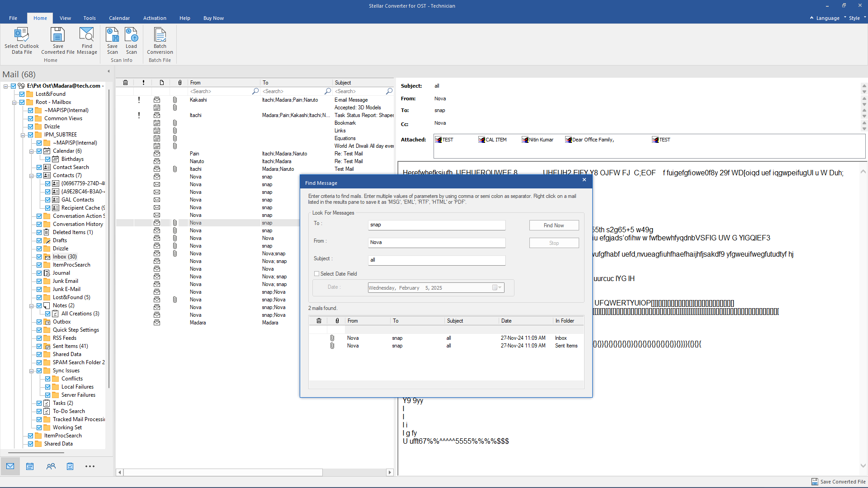
Task: Click trash column header in Find results
Action: click(x=319, y=321)
